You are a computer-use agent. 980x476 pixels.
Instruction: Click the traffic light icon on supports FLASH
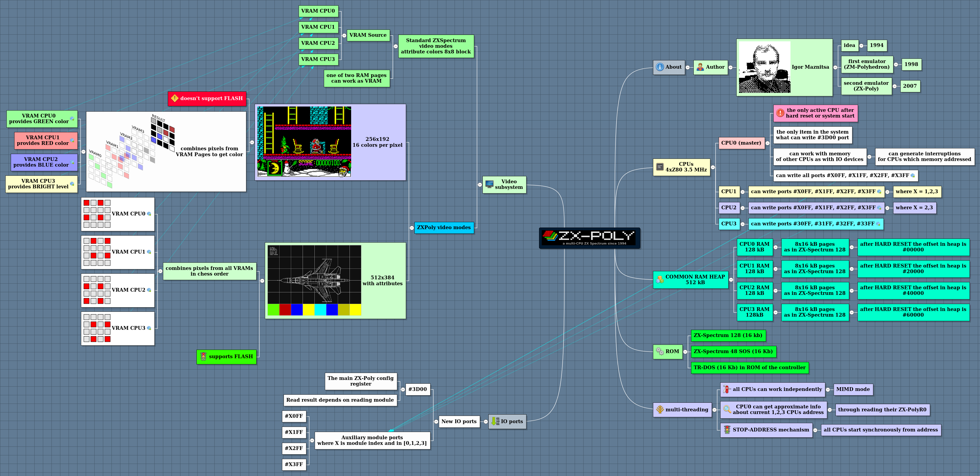point(203,356)
